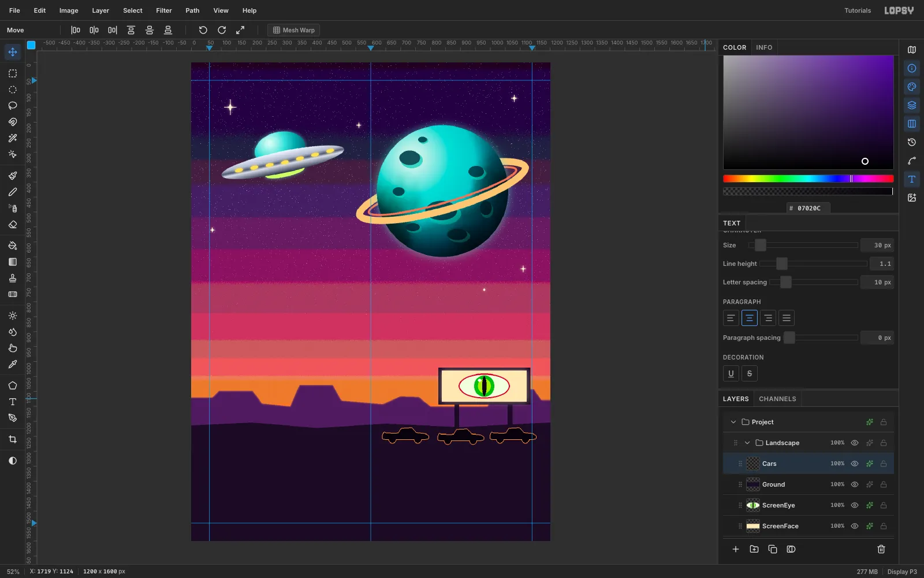
Task: Select the Gradient tool
Action: [x=13, y=262]
